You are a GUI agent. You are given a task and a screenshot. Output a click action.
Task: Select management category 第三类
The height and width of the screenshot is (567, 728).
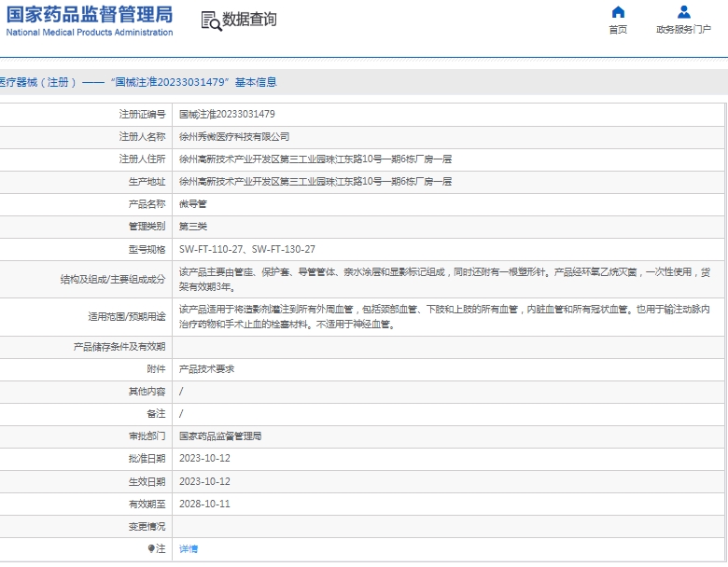point(193,227)
